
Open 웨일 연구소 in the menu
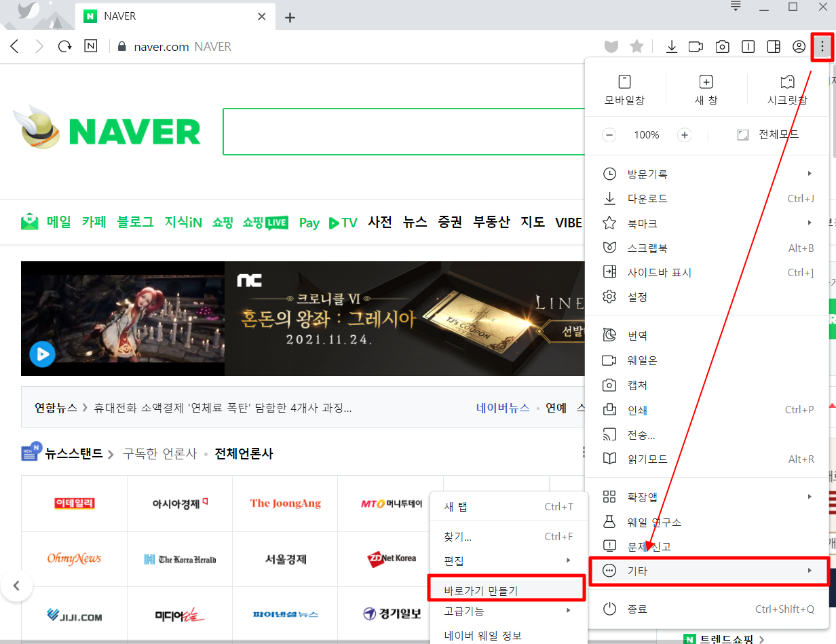pos(708,523)
